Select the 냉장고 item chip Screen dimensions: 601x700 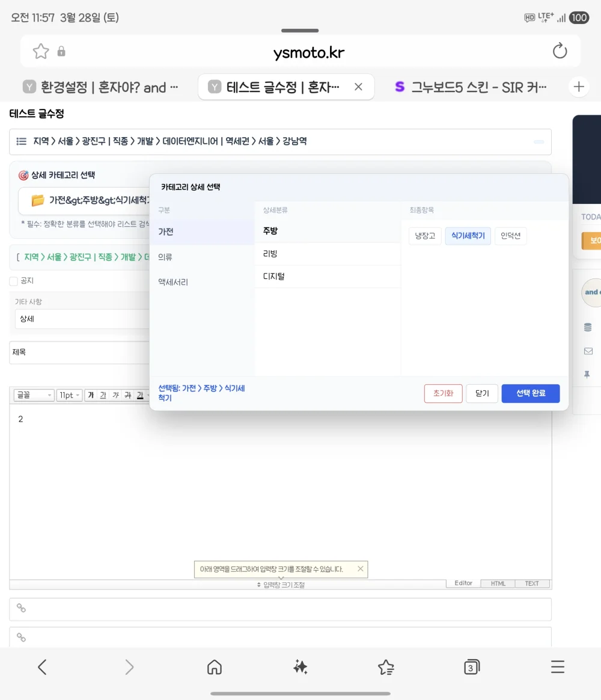425,236
